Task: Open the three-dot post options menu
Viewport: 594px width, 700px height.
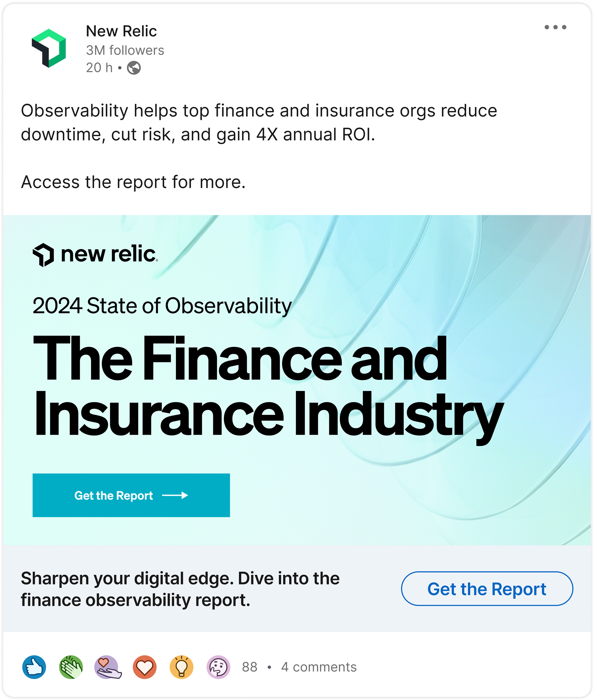Action: (555, 27)
